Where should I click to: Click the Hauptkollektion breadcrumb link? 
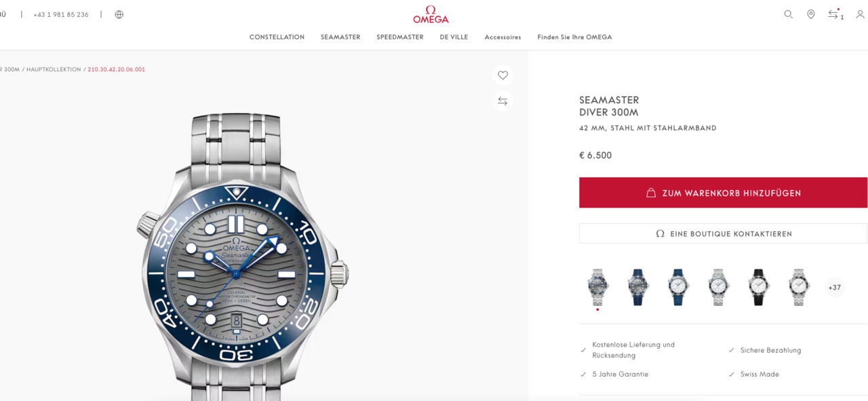[x=54, y=69]
